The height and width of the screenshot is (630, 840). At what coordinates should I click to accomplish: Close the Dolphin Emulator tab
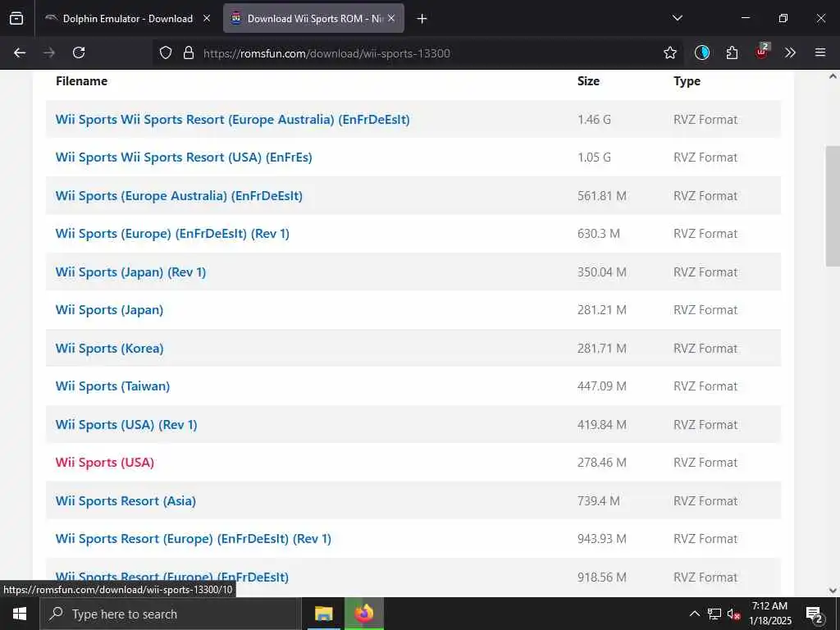[207, 18]
